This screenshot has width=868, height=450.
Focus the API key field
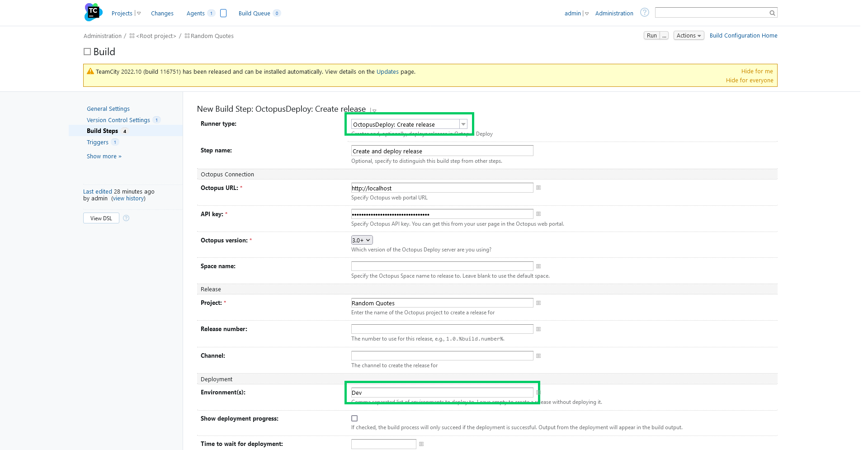click(442, 214)
